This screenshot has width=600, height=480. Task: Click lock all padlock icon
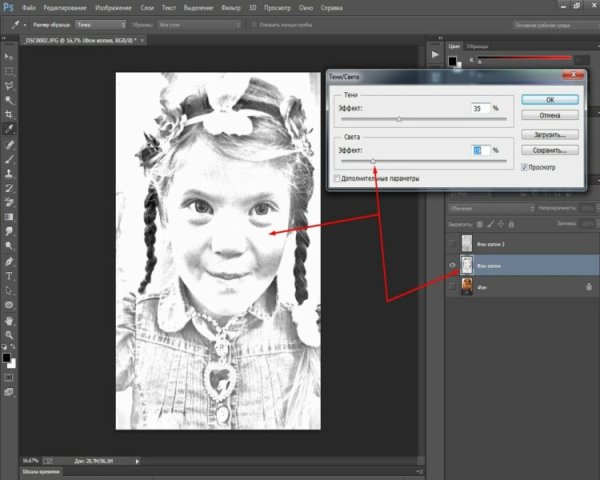tap(511, 224)
